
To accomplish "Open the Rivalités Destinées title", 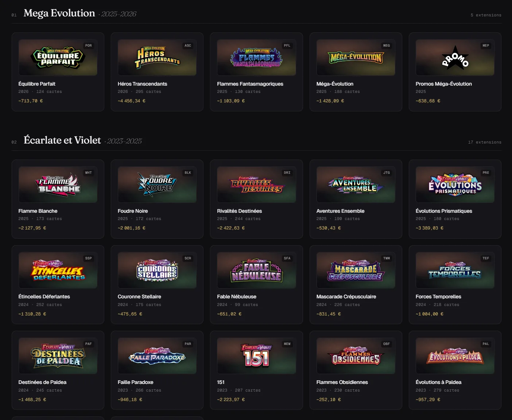I will (240, 211).
